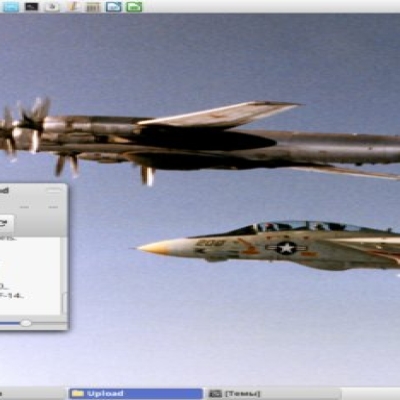Click the F-14 fighter jet on the wallpaper

click(x=268, y=246)
